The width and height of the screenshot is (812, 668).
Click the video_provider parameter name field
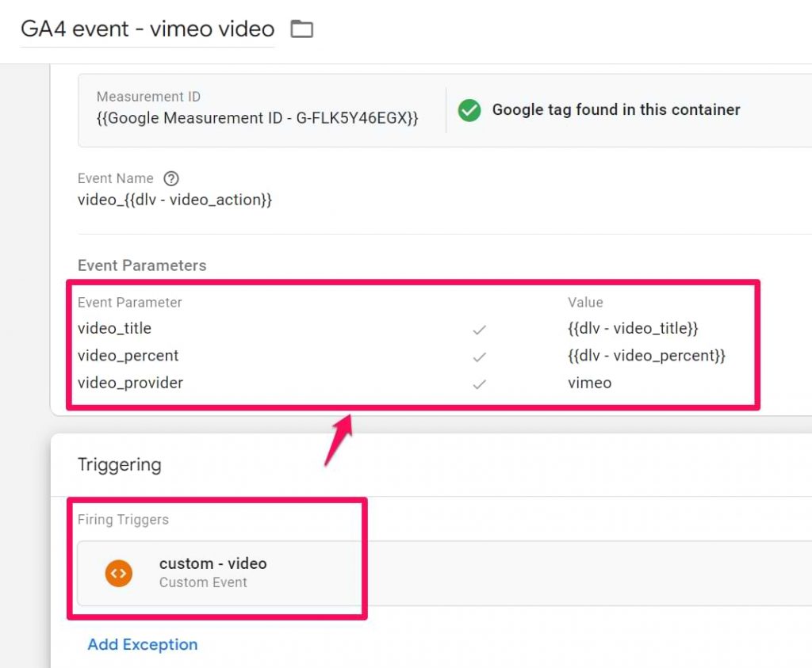[131, 384]
